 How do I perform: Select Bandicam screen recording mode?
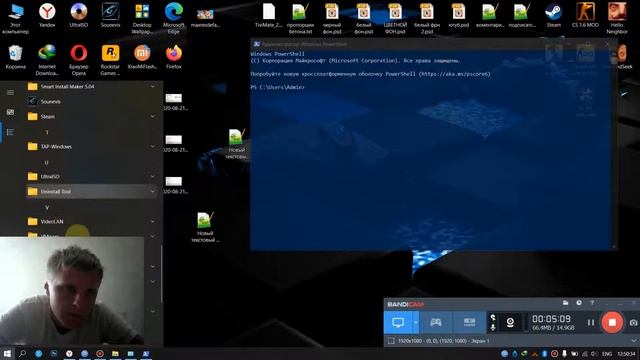(x=398, y=322)
